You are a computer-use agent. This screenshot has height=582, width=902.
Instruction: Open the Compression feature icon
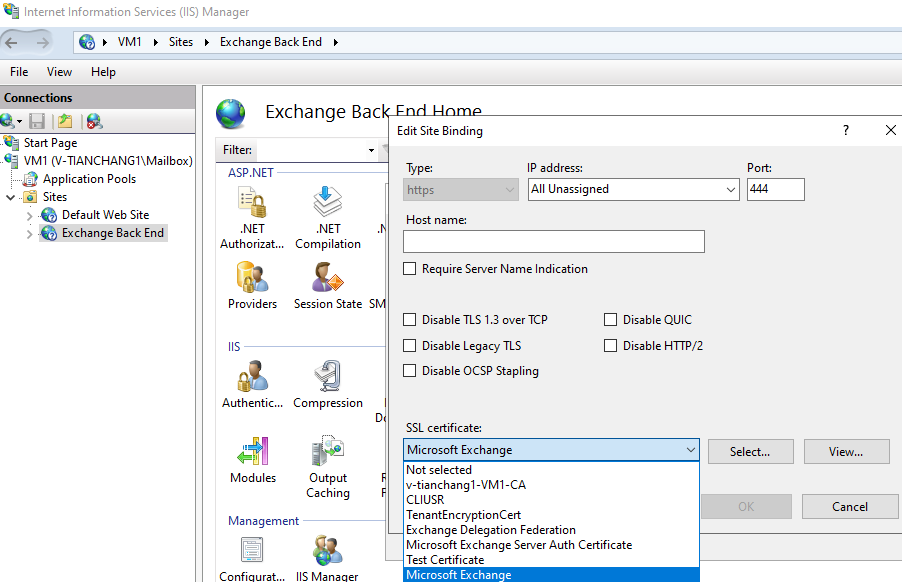pyautogui.click(x=327, y=376)
